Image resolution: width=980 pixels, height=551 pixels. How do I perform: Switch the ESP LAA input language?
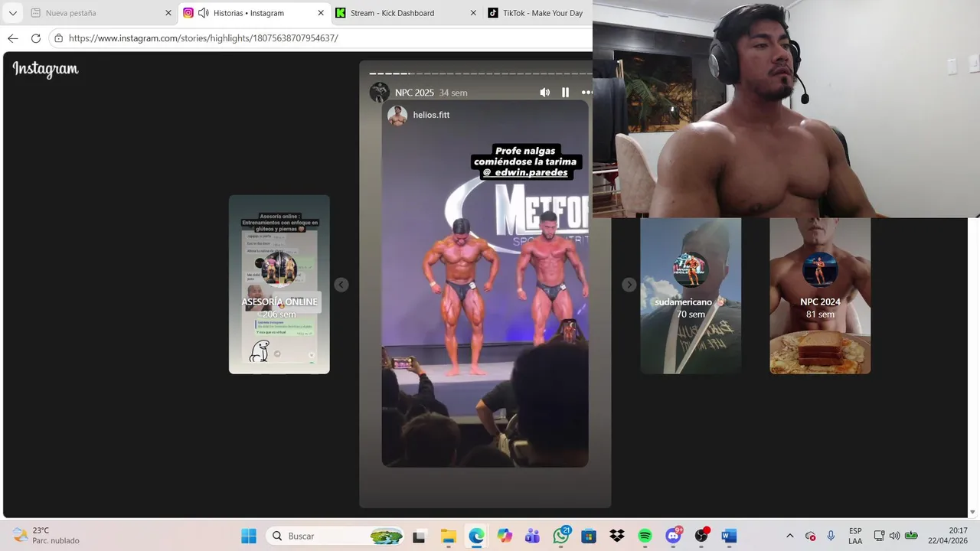coord(855,536)
